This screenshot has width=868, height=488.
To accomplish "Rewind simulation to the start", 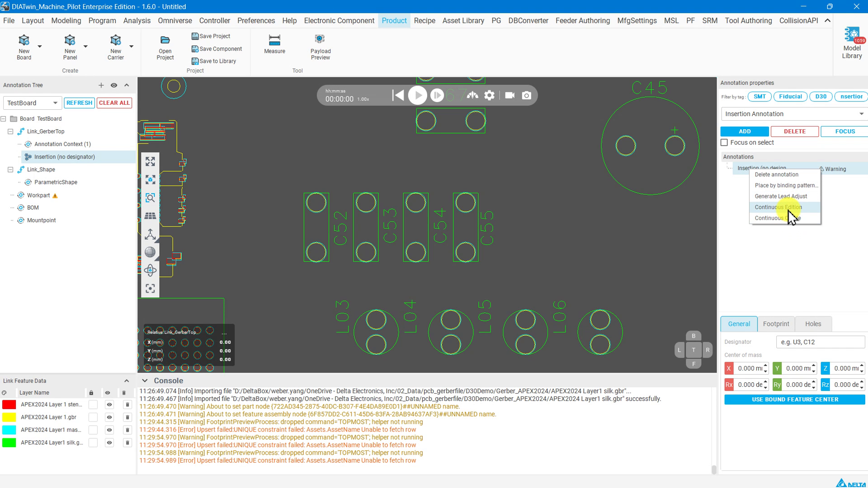I will pyautogui.click(x=398, y=95).
